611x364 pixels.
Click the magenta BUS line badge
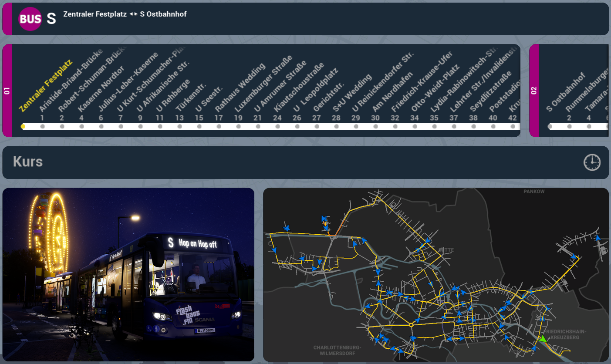point(30,19)
